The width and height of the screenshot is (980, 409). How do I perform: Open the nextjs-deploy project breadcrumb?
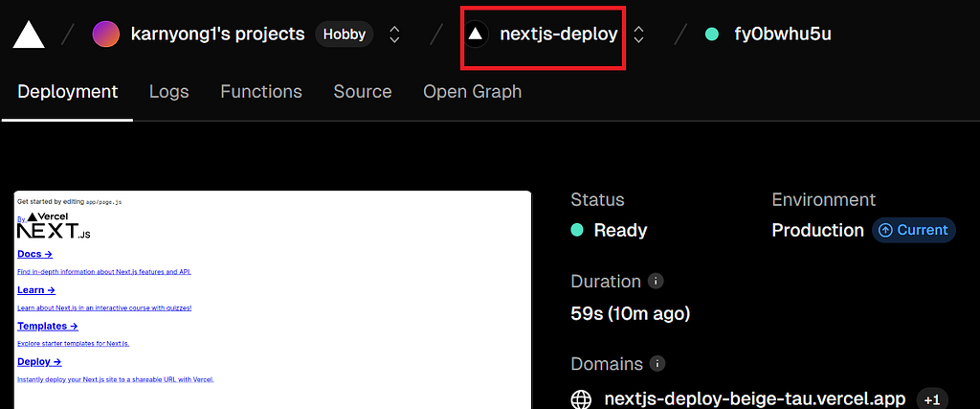point(559,34)
